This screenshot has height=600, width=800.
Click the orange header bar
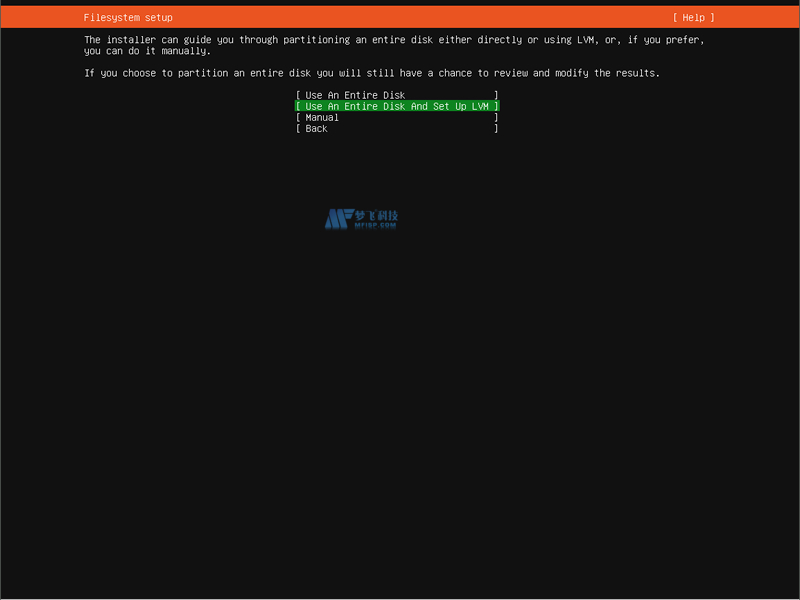click(x=400, y=16)
